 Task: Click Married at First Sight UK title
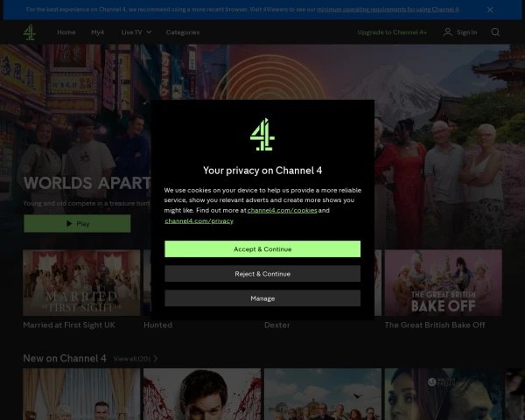point(69,325)
